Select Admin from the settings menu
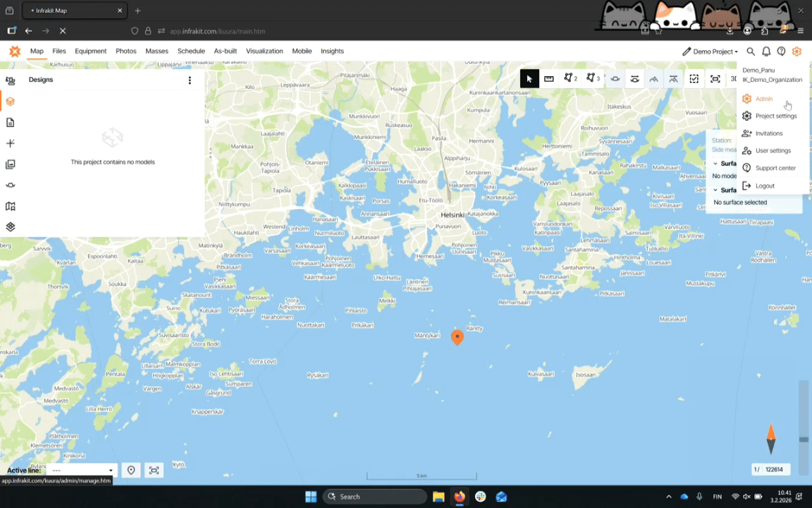Image resolution: width=812 pixels, height=508 pixels. (x=773, y=99)
